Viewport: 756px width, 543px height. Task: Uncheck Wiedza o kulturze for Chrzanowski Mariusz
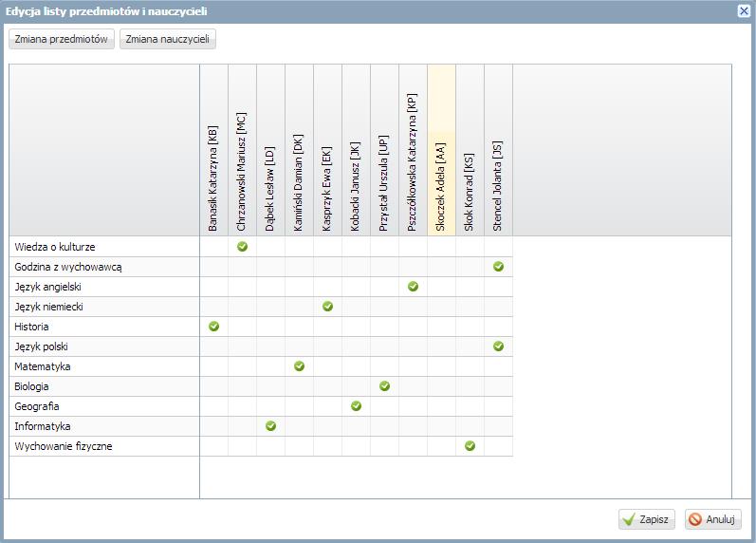tap(243, 247)
